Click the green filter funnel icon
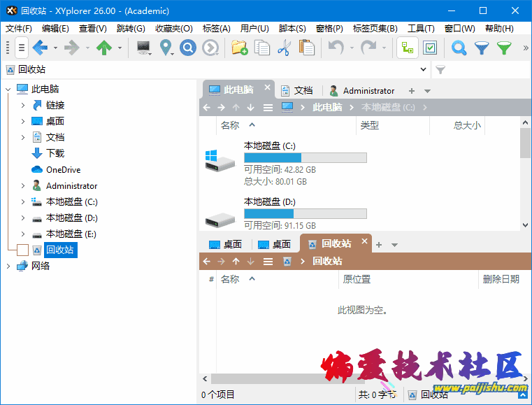 (504, 48)
